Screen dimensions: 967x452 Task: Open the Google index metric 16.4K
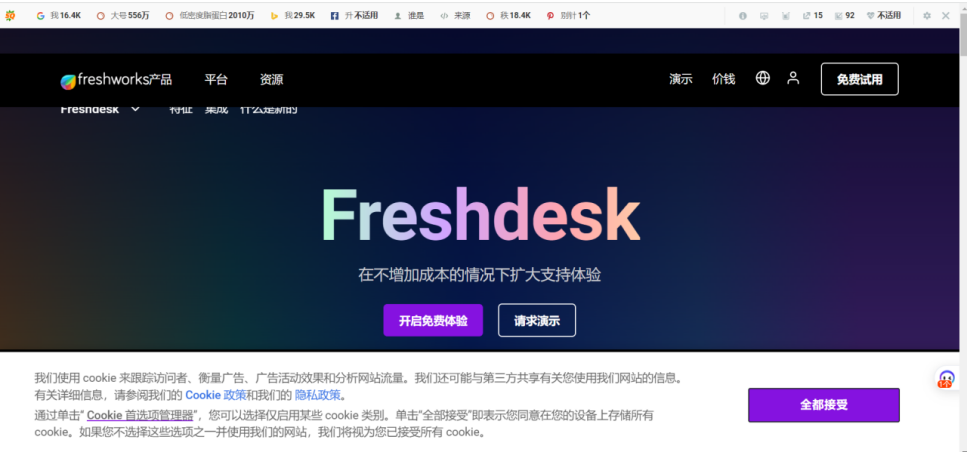[x=59, y=16]
